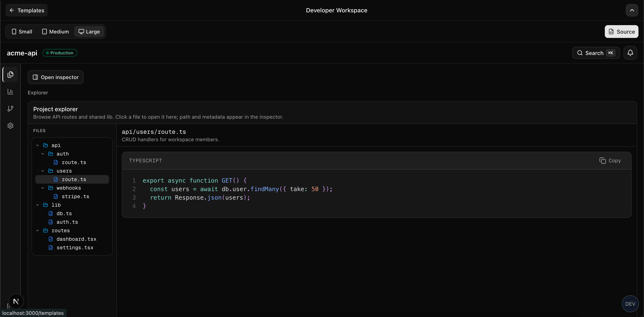
Task: Click the Project explorer heading
Action: (x=56, y=109)
